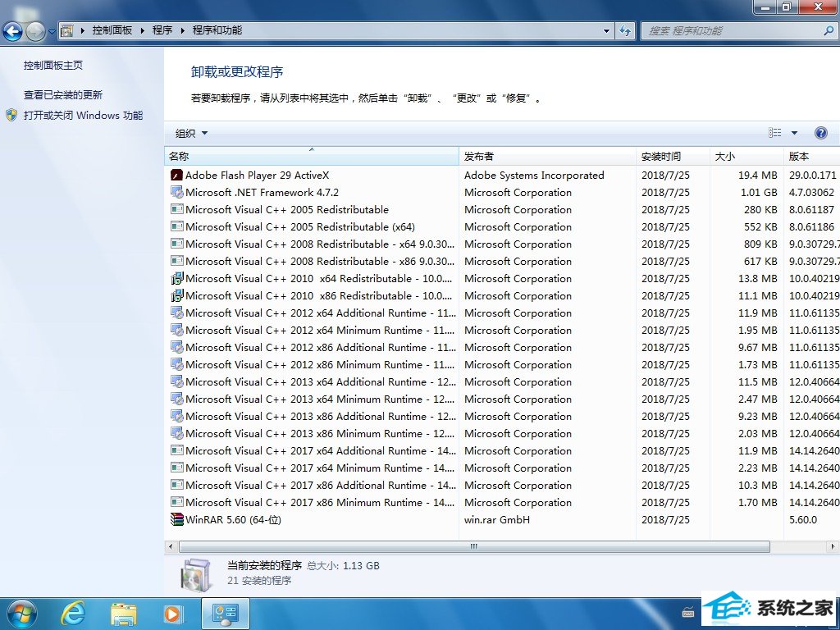Screen dimensions: 840x630
Task: Click the Visual C++ 2005 Redistributable (x64) icon
Action: (x=177, y=226)
